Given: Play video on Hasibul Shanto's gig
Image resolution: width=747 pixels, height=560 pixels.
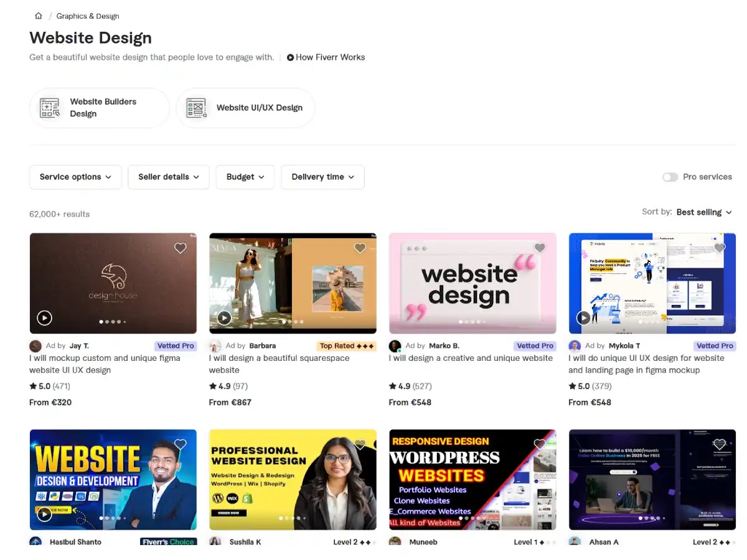Looking at the screenshot, I should pyautogui.click(x=44, y=514).
